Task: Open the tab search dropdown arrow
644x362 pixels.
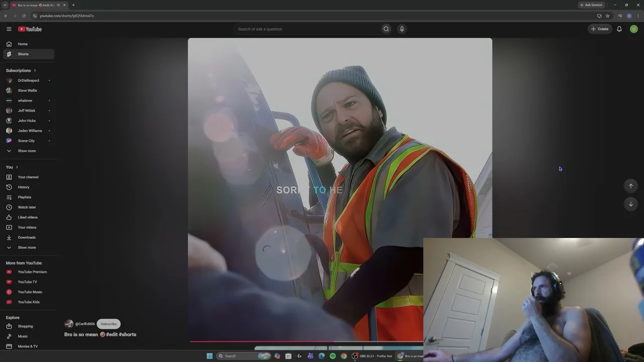Action: click(x=5, y=5)
